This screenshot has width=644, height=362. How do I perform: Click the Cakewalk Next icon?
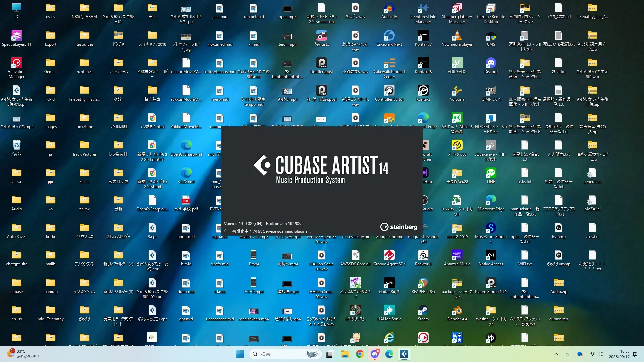point(389,36)
